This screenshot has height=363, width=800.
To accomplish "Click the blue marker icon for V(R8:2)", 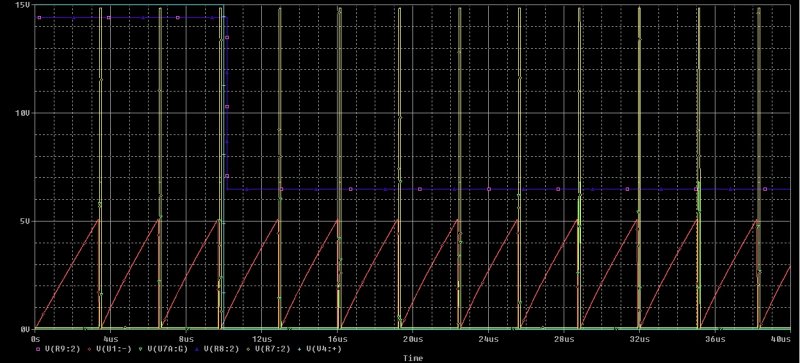I will click(196, 349).
